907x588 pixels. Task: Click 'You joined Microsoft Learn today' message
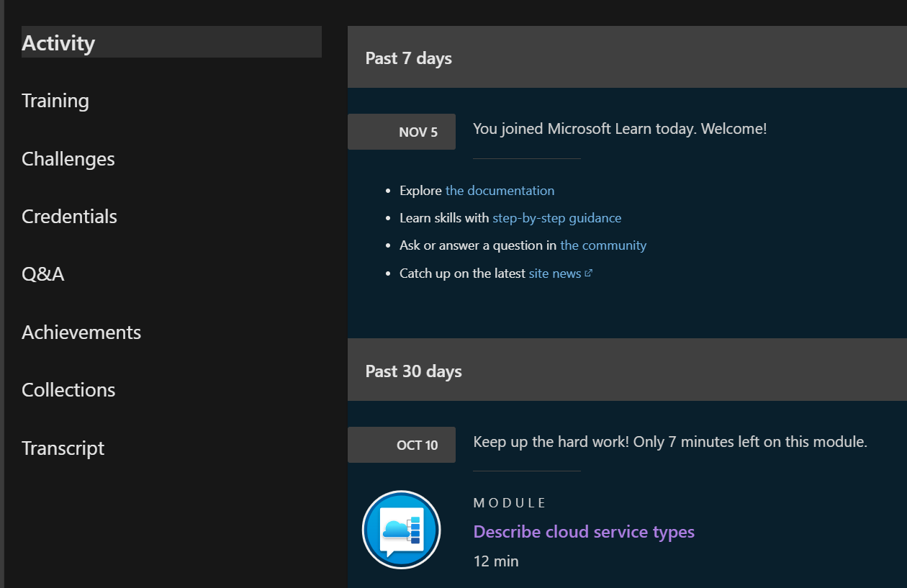click(x=620, y=129)
